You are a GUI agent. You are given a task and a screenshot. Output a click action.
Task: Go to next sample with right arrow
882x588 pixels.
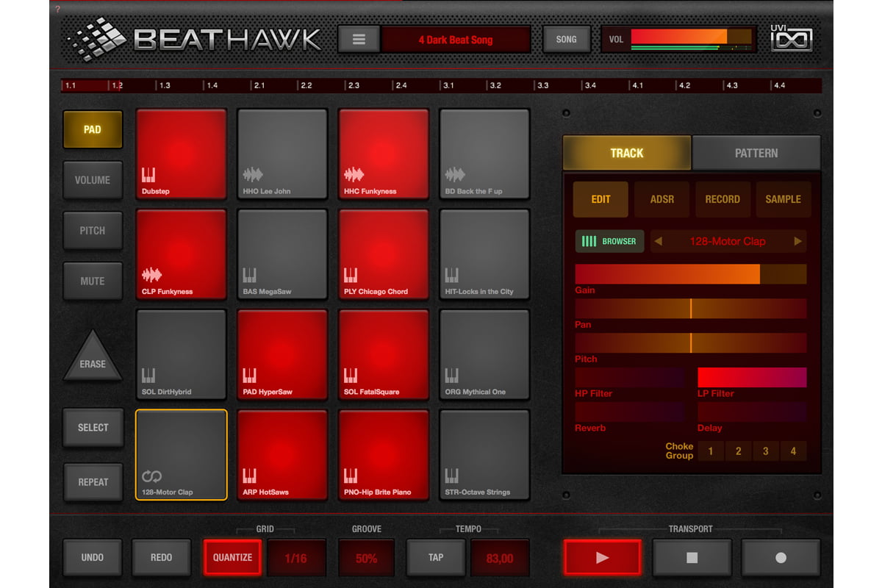click(797, 241)
